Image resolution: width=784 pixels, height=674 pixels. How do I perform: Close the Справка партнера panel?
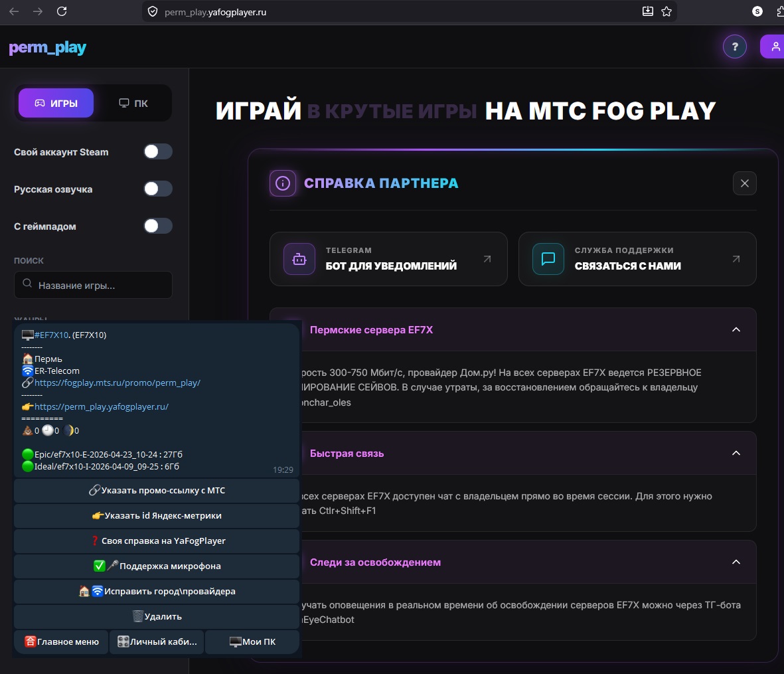(x=744, y=183)
